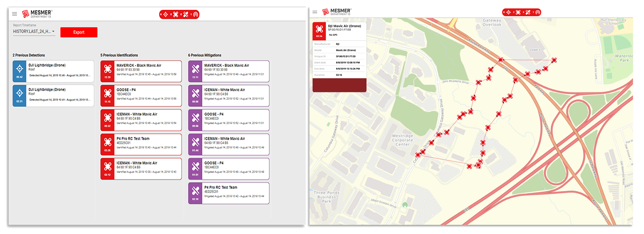Open the MAVERICK - Black Mavic Air identification card
Viewport: 644px width, 234px height.
click(141, 71)
